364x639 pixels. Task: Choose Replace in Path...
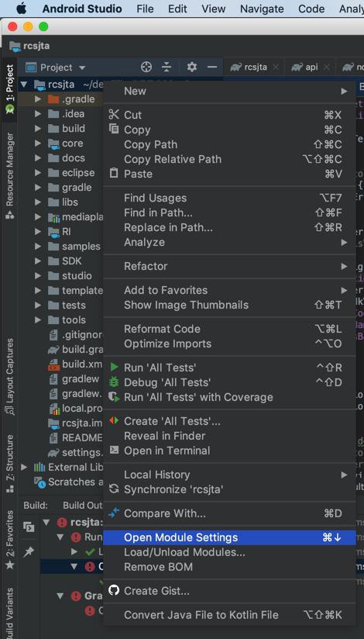pos(229,227)
